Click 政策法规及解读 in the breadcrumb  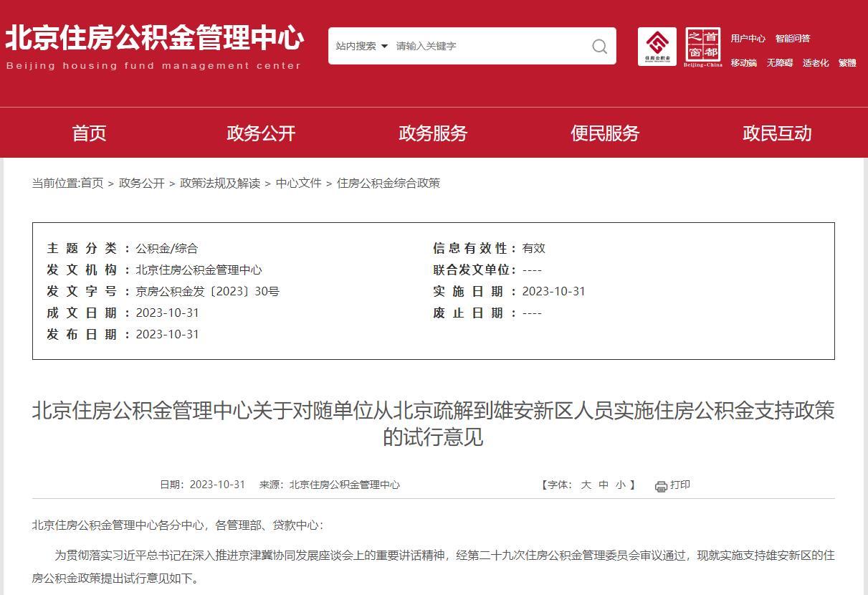220,184
